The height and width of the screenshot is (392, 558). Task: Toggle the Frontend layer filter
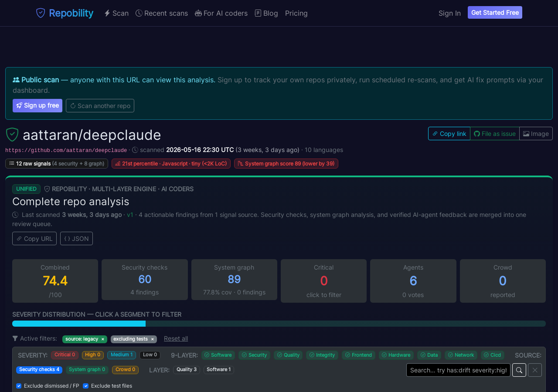(358, 355)
